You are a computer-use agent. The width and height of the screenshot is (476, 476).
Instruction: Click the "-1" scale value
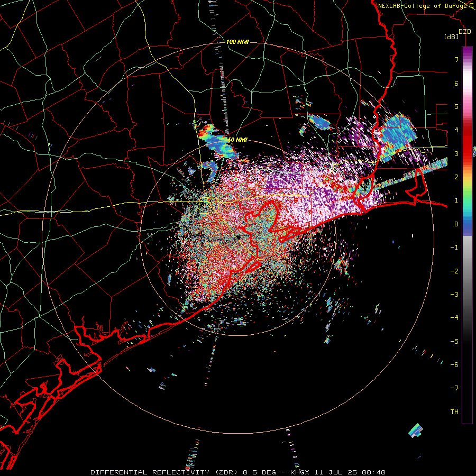tap(454, 248)
